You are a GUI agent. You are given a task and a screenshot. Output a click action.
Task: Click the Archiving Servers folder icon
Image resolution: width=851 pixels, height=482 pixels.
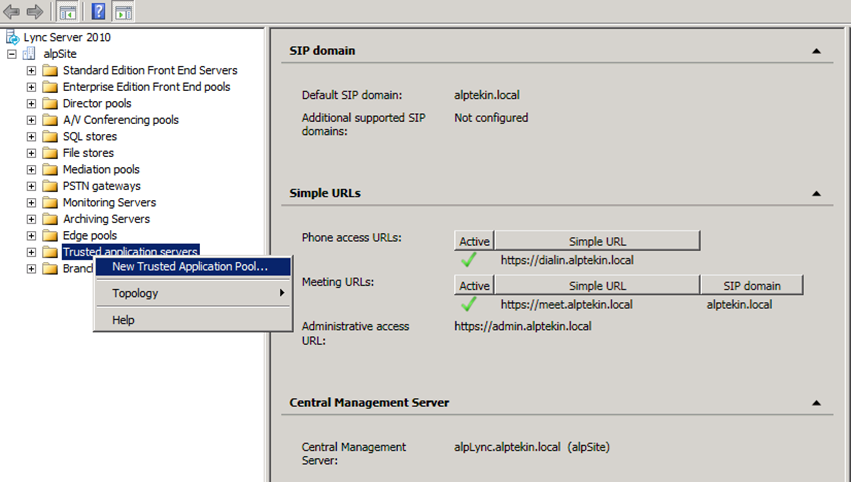coord(50,219)
